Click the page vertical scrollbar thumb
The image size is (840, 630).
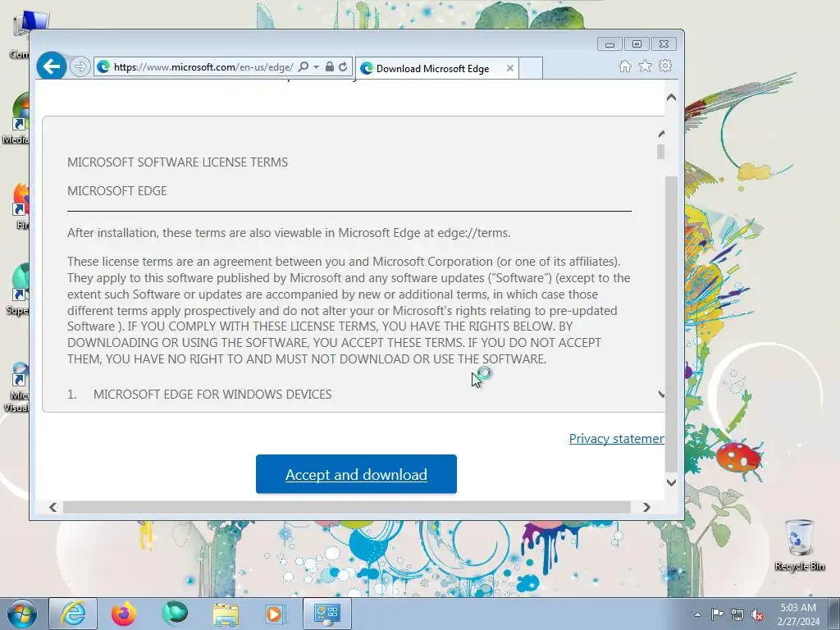point(671,324)
